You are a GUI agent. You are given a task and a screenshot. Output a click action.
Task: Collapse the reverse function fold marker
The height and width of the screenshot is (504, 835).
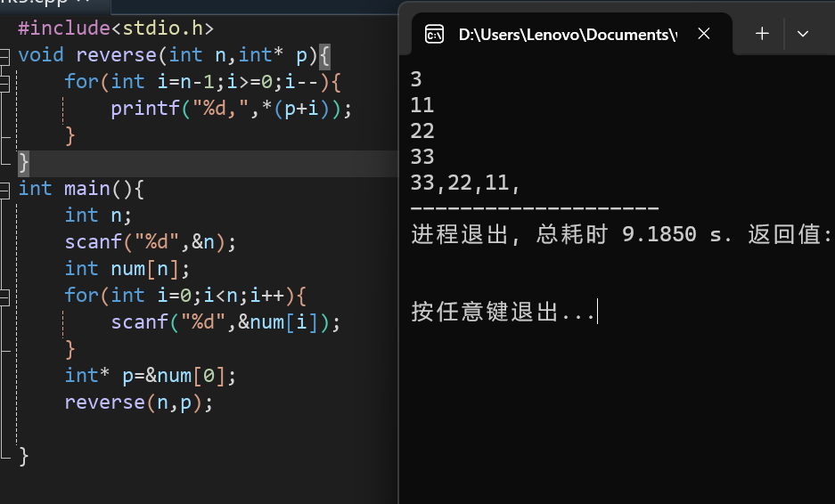coord(4,56)
